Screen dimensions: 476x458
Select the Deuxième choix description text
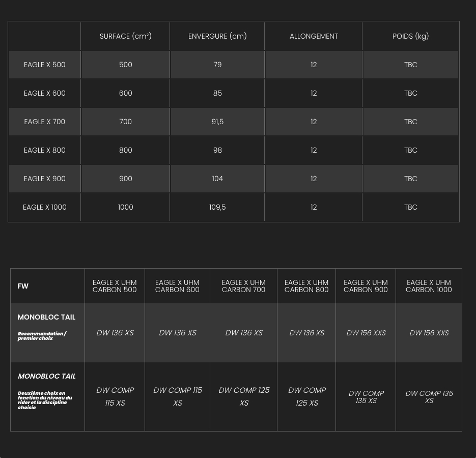[x=45, y=400]
